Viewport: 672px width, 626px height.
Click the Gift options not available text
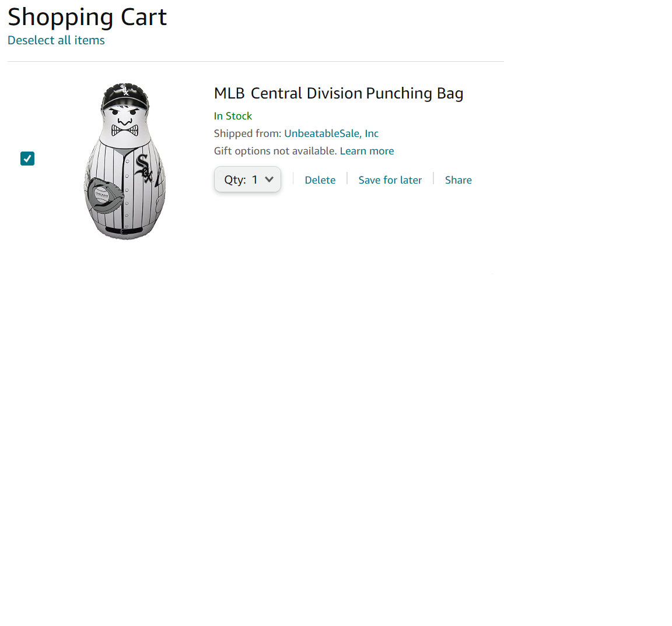coord(275,151)
